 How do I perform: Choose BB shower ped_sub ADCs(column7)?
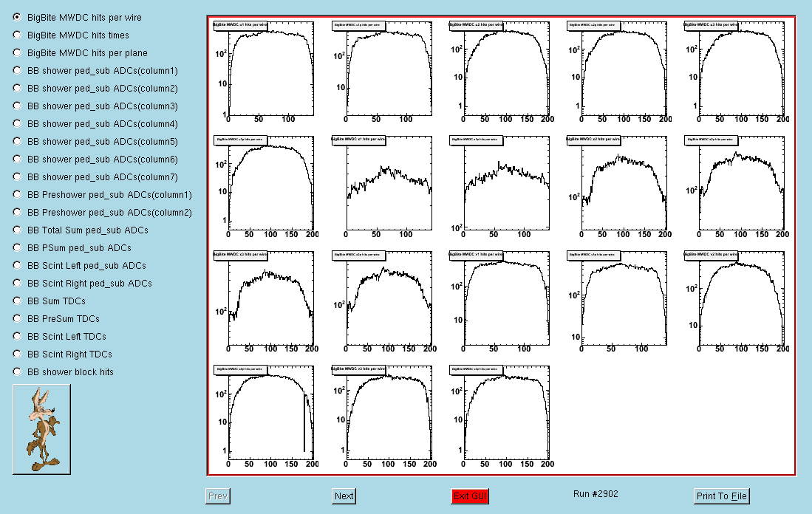click(17, 177)
